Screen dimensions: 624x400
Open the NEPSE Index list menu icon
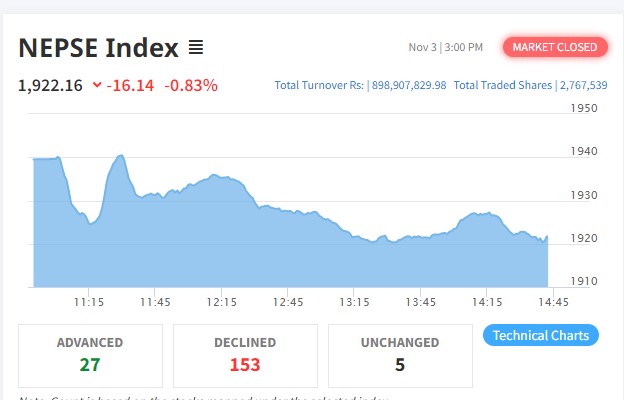pos(196,47)
